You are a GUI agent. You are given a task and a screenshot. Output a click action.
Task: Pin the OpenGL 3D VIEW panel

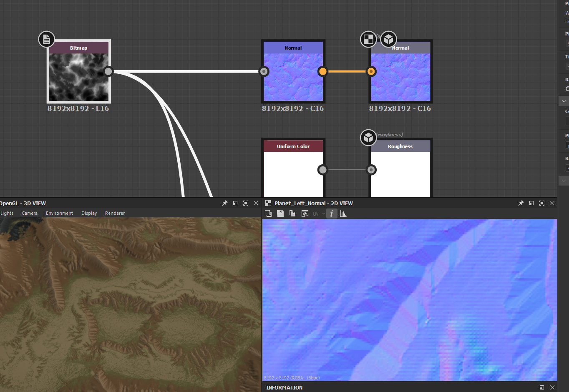225,203
